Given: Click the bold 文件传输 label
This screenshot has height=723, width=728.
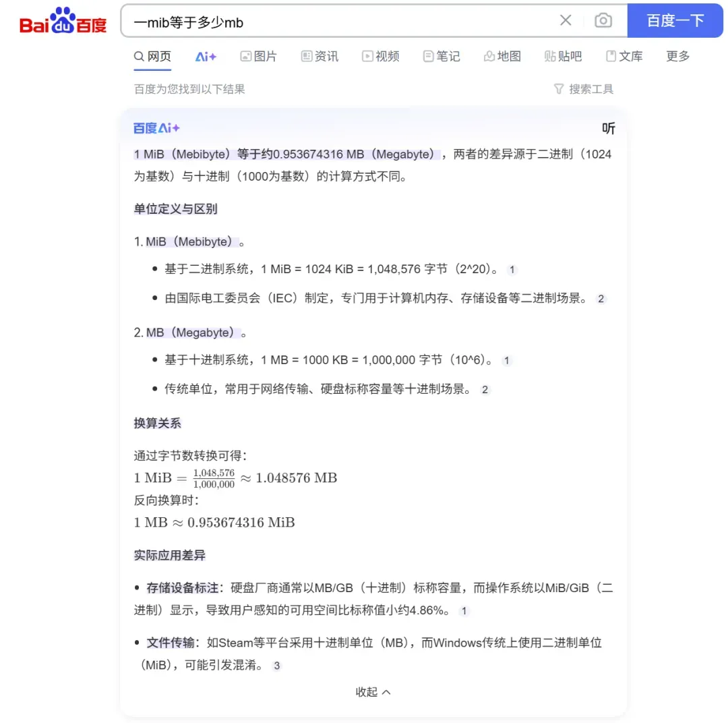Looking at the screenshot, I should pyautogui.click(x=171, y=643).
